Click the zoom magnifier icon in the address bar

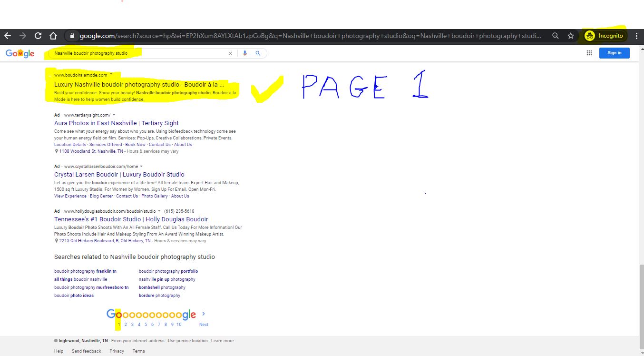click(x=555, y=36)
